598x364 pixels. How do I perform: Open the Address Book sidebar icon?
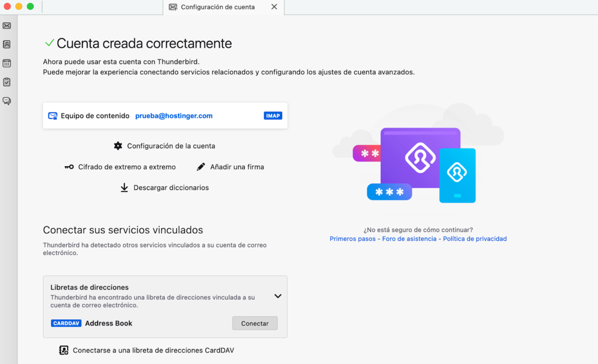click(x=7, y=44)
